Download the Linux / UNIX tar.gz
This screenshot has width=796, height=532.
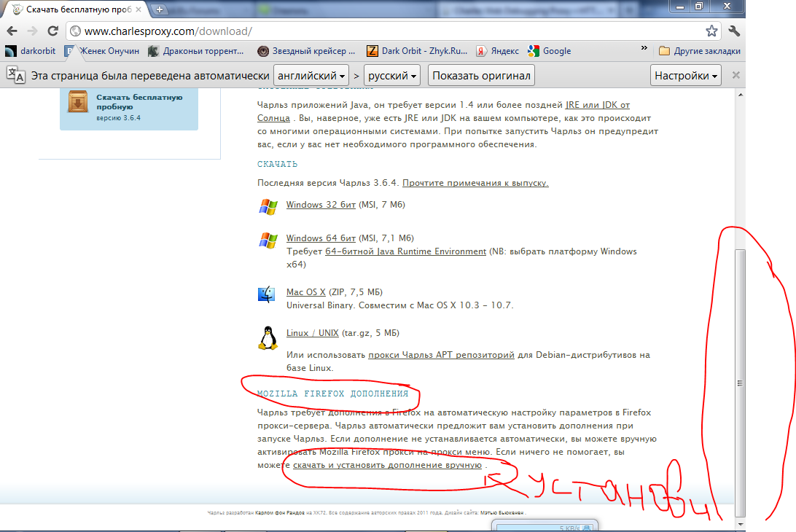coord(312,333)
